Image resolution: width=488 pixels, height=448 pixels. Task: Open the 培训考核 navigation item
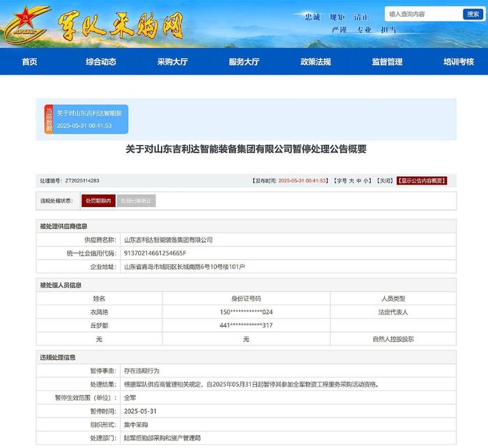[459, 61]
